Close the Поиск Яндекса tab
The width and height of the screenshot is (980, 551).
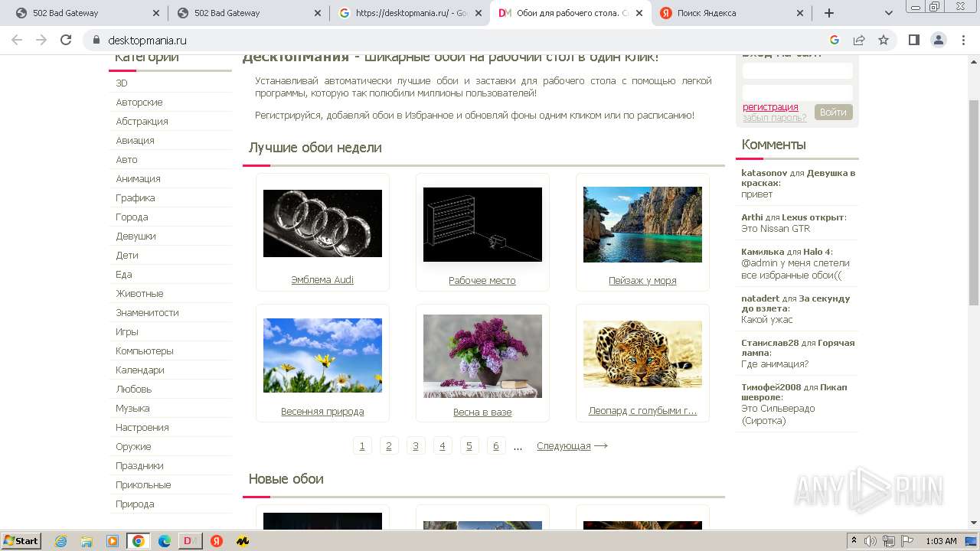pos(800,13)
